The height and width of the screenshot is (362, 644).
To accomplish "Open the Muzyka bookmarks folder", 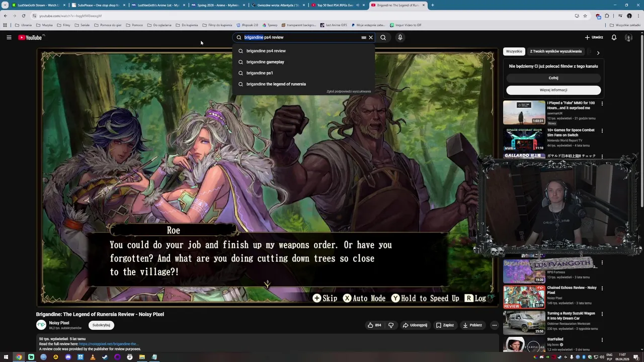I will [x=45, y=25].
